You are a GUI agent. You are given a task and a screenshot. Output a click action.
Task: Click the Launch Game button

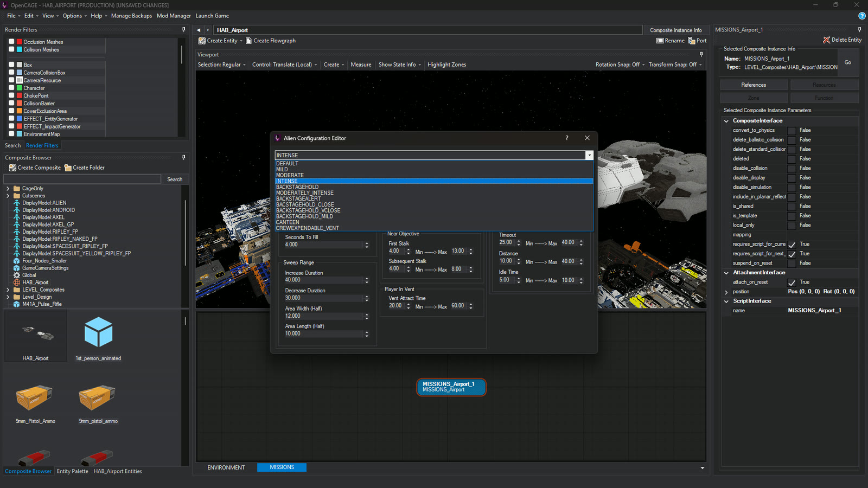pos(212,16)
